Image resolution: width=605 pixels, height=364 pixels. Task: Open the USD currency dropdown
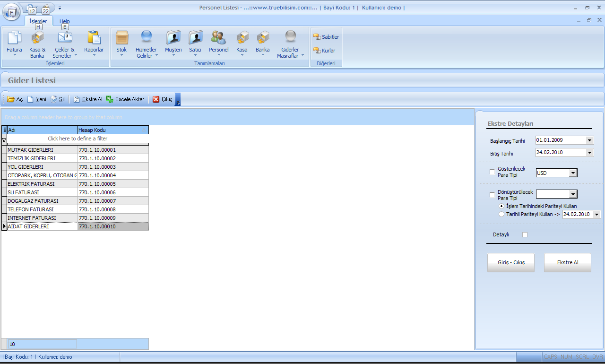[x=573, y=173]
